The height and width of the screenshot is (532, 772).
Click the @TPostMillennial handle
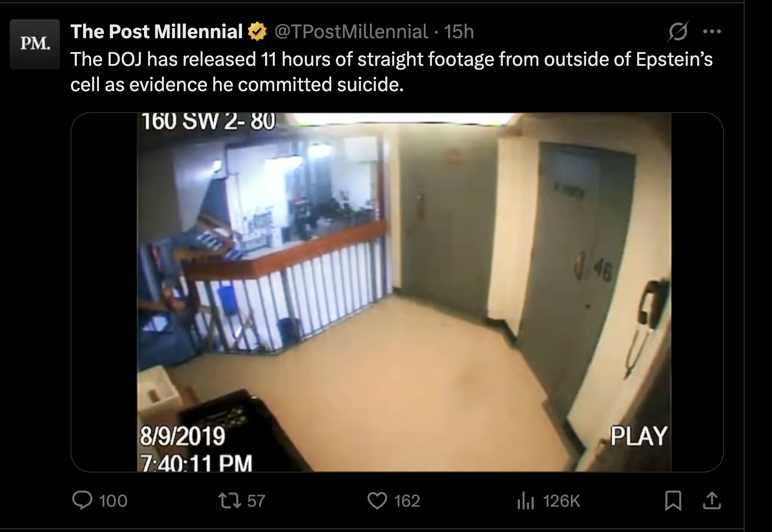351,32
